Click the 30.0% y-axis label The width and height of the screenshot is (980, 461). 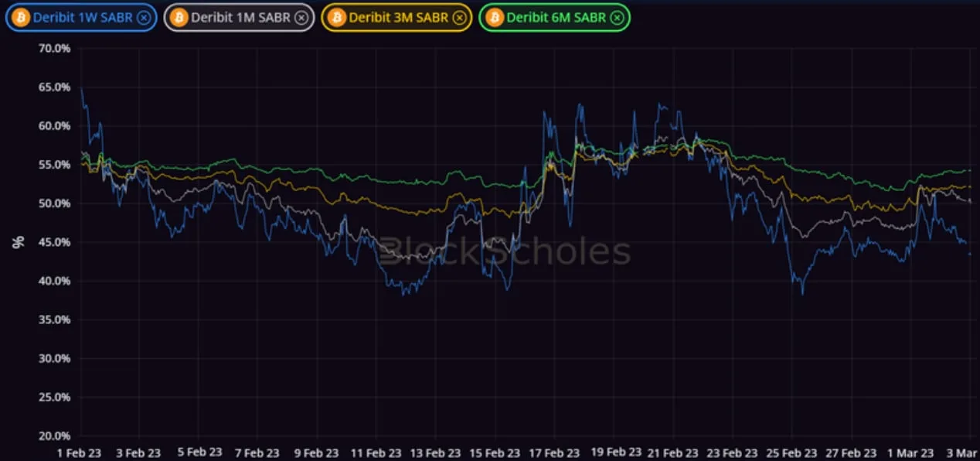coord(54,358)
